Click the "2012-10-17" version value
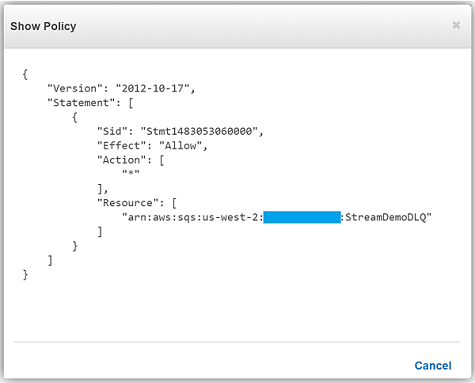This screenshot has height=383, width=475. pyautogui.click(x=153, y=88)
